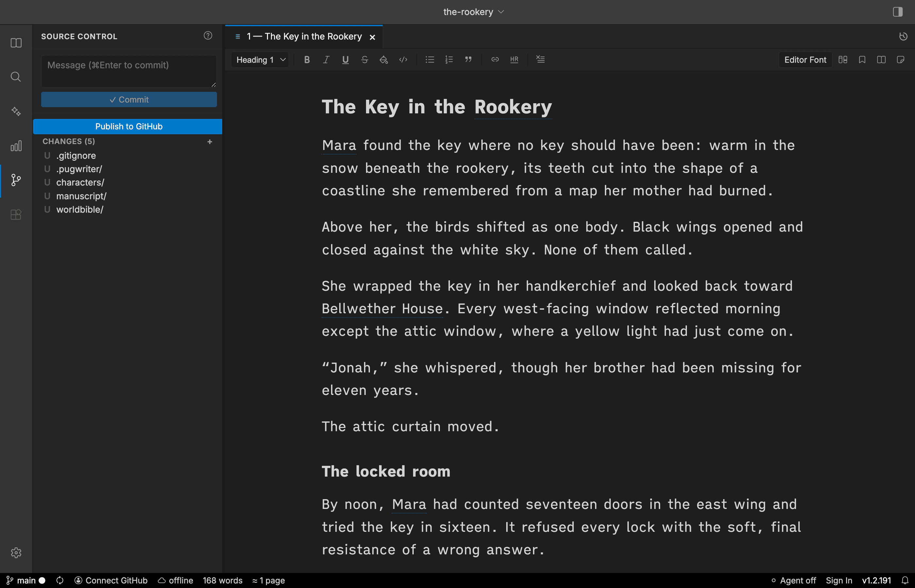Select the .gitignore change
Viewport: 915px width, 588px height.
click(x=127, y=155)
